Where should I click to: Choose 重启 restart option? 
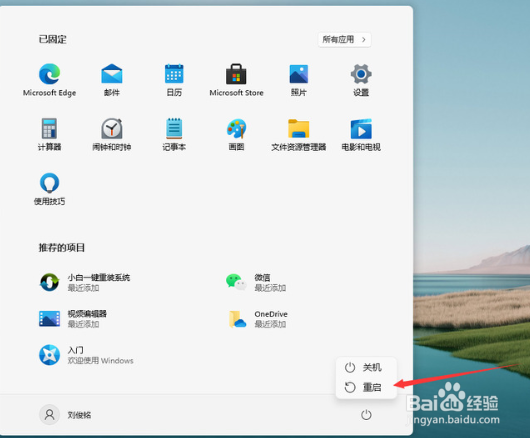[x=366, y=387]
